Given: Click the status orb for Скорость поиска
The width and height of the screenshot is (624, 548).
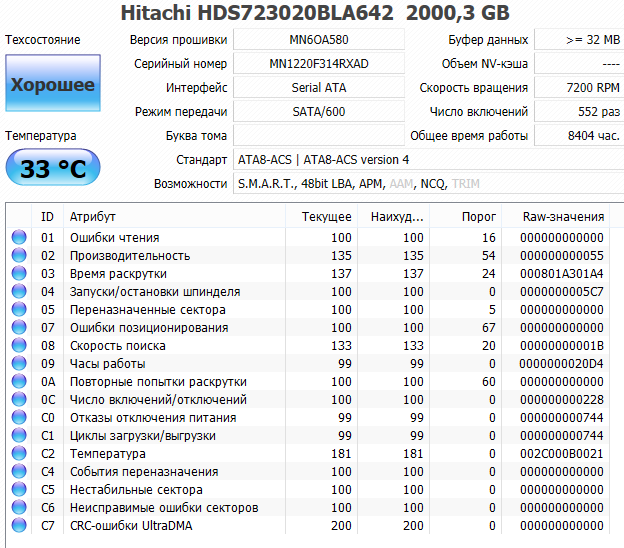Looking at the screenshot, I should [18, 346].
